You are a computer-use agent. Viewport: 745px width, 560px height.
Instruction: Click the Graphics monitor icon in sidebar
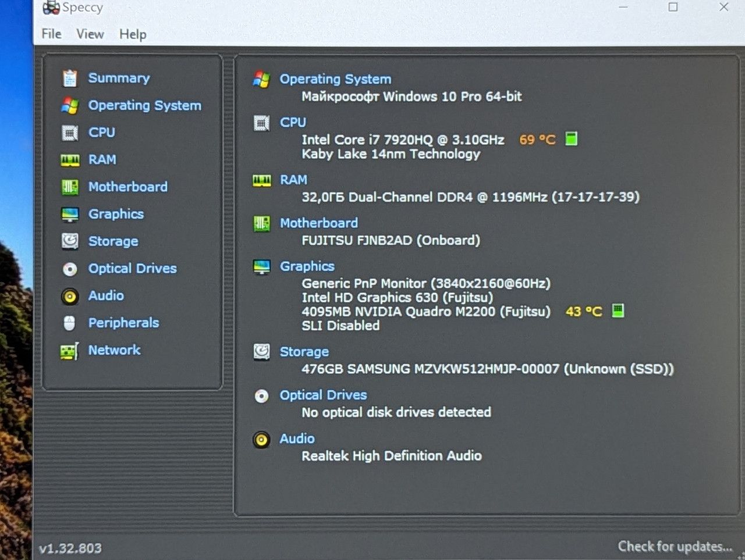[70, 214]
